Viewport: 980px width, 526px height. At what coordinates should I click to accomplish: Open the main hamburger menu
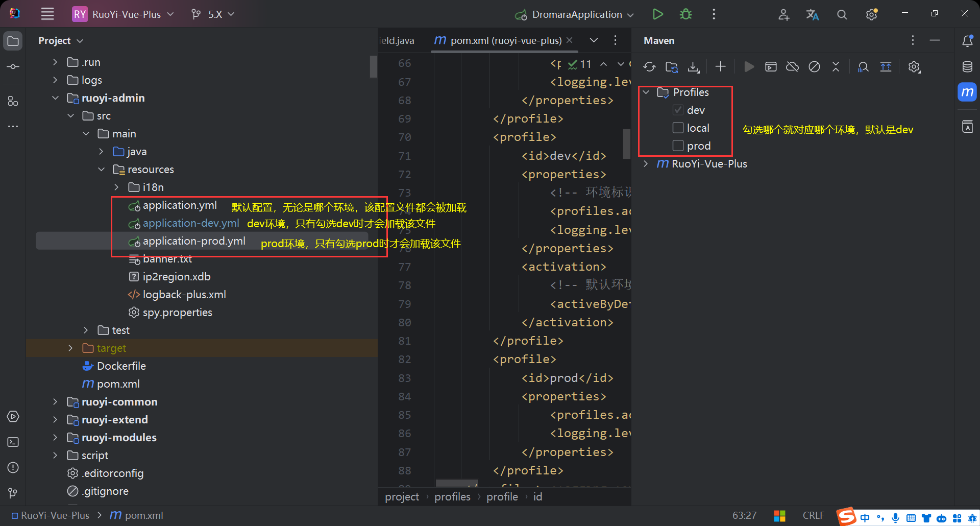click(47, 14)
